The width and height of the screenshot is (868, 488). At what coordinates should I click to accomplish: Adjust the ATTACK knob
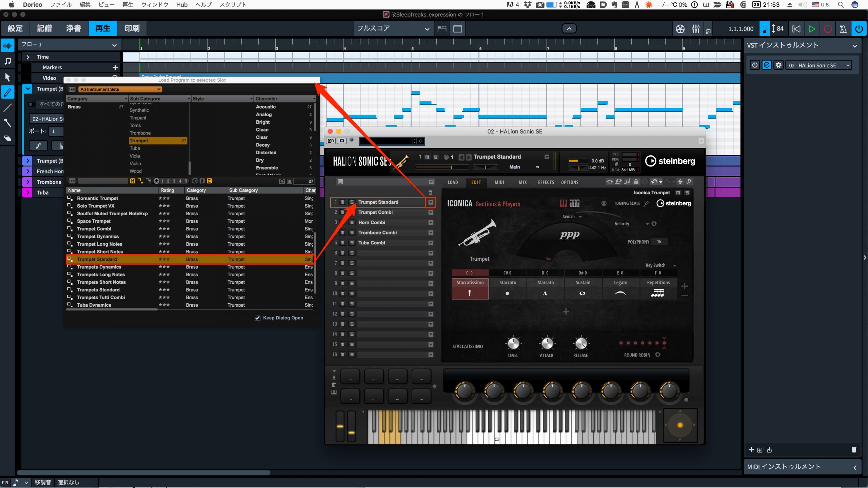(547, 343)
